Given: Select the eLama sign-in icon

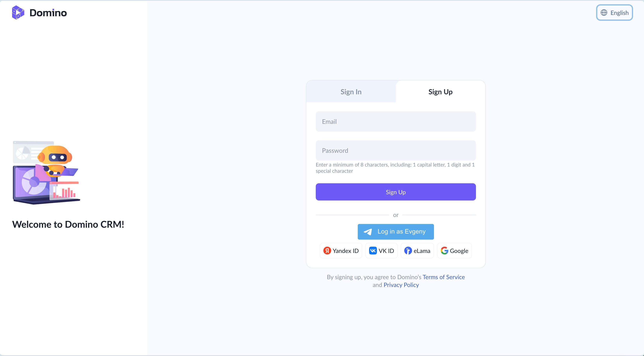Looking at the screenshot, I should [408, 251].
